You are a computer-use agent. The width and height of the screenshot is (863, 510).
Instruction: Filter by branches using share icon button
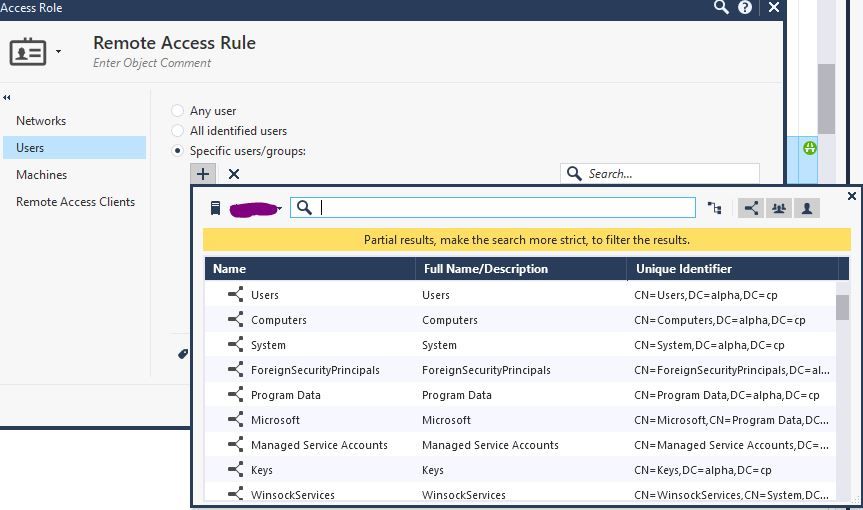click(x=751, y=208)
